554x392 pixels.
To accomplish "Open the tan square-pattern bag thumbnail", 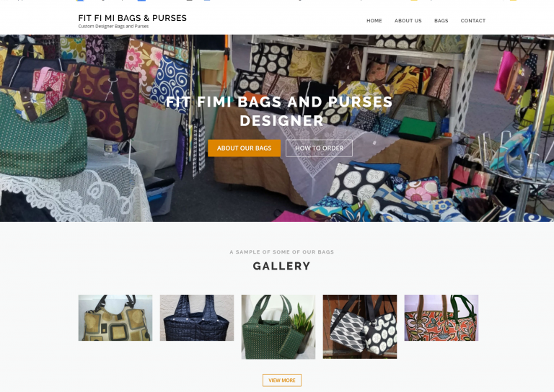I will (115, 318).
